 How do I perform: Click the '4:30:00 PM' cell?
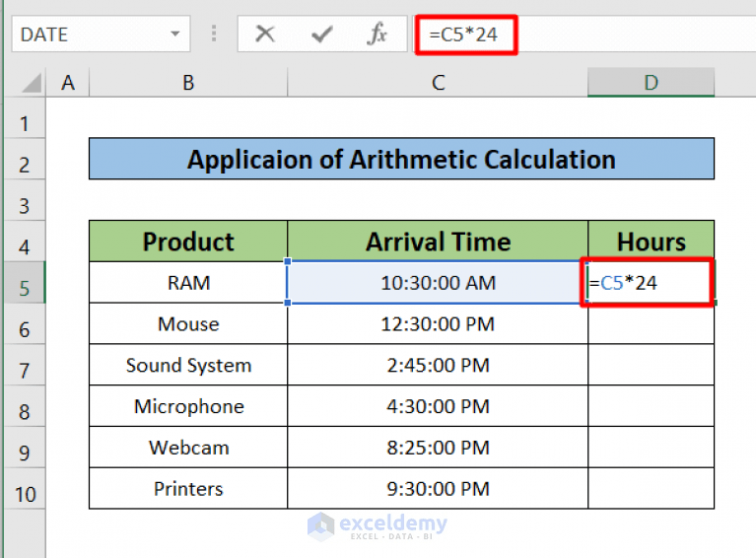[438, 406]
